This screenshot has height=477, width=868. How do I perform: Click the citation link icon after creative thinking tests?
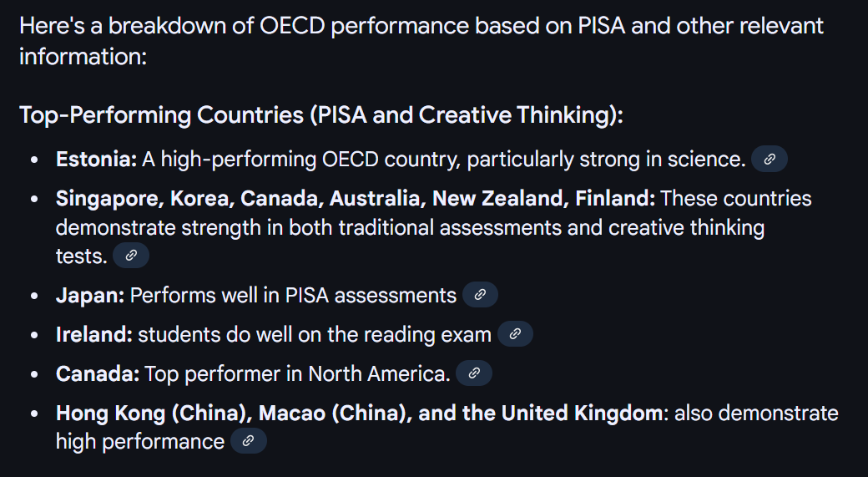pos(131,256)
